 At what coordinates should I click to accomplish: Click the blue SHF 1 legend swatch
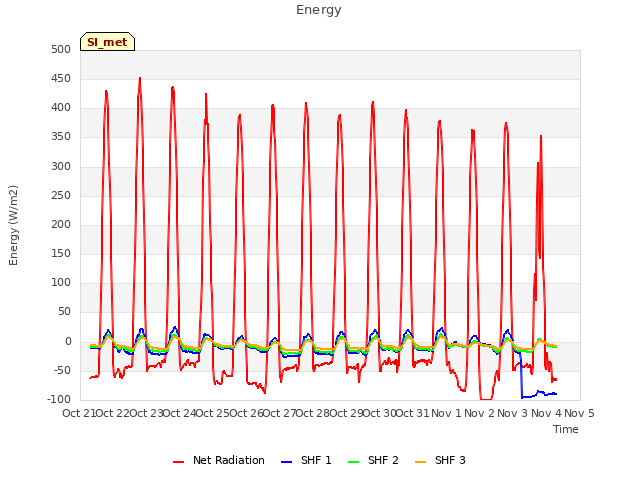pos(287,462)
